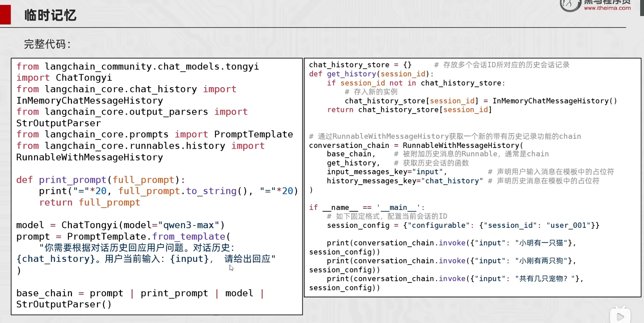The image size is (644, 323).
Task: Click the history_messages_key="chat_history" argument
Action: [405, 181]
